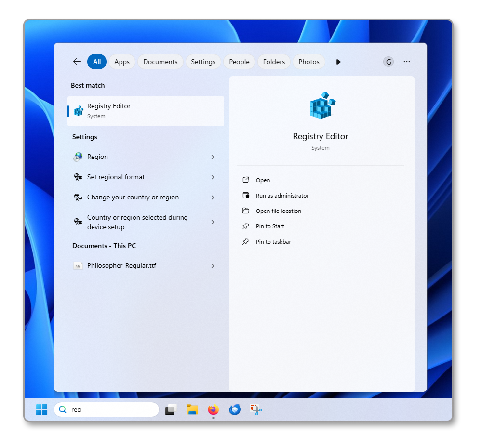Expand the Set regional format chevron
The height and width of the screenshot is (448, 482).
pos(213,177)
